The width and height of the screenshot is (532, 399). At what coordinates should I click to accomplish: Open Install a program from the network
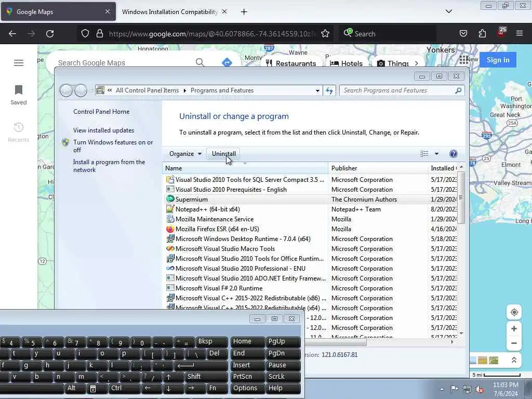click(x=109, y=166)
